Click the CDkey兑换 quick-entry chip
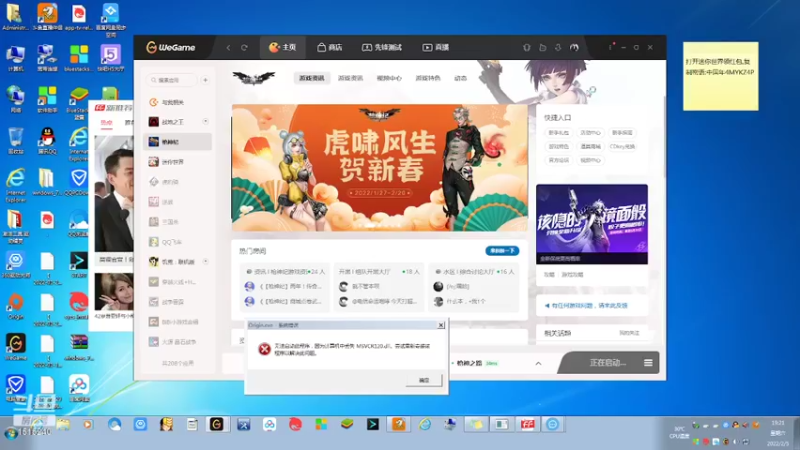 tap(622, 146)
